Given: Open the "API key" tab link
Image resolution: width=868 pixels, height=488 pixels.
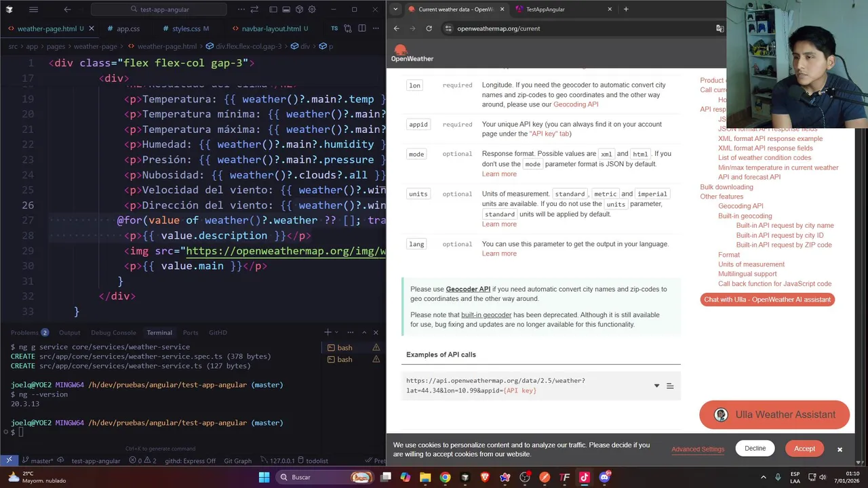Looking at the screenshot, I should coord(549,134).
